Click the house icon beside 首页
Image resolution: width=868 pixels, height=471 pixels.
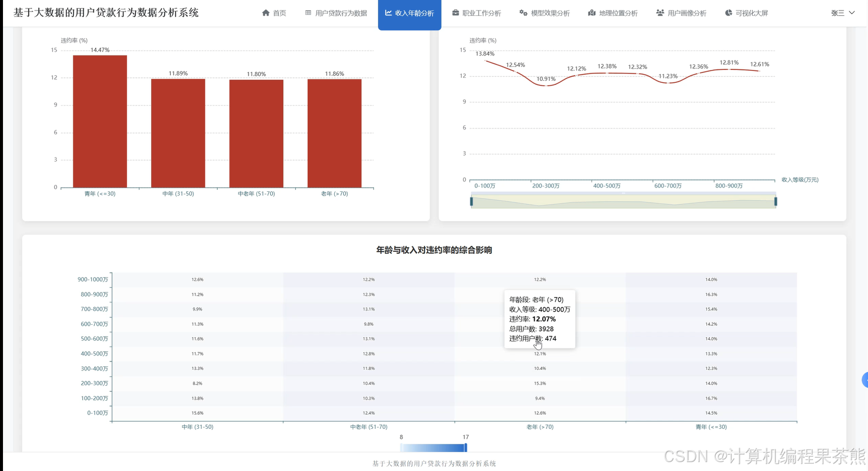(266, 13)
